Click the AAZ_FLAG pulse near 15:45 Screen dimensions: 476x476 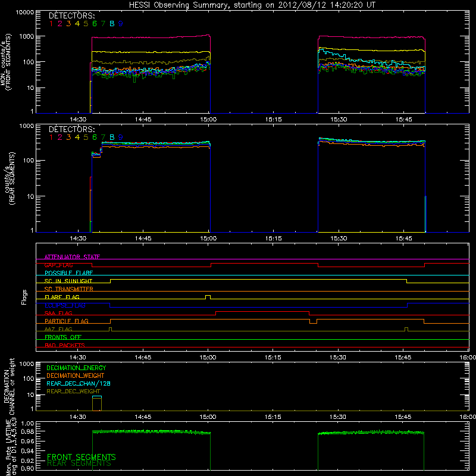click(x=406, y=329)
